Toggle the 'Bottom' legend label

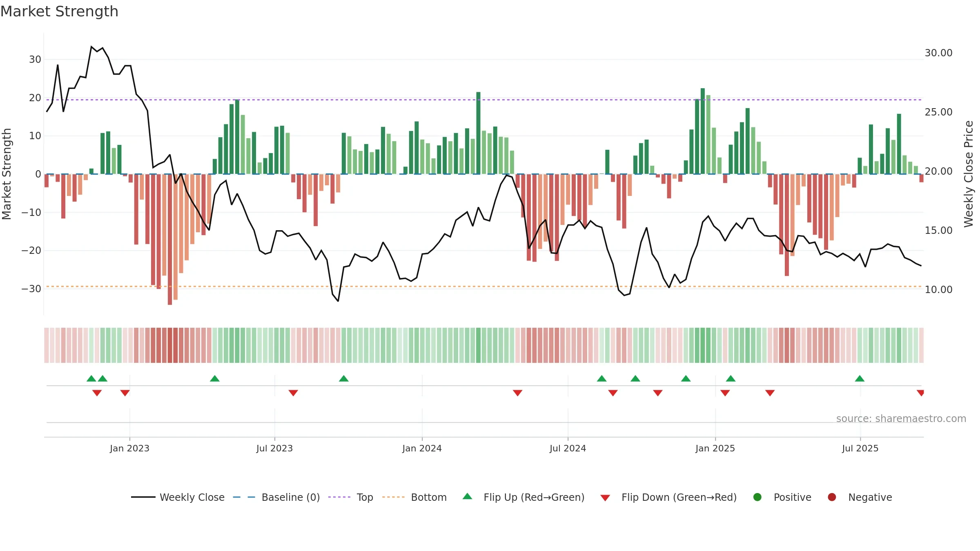pos(429,498)
